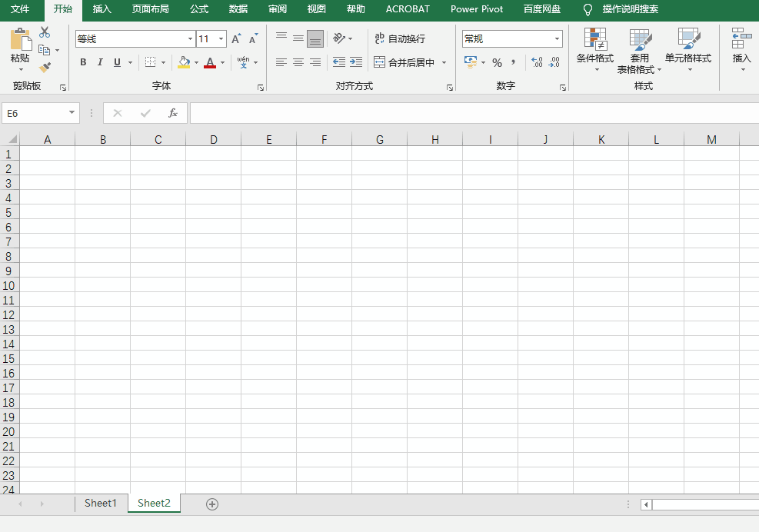
Task: Click the phonetic guide wén icon
Action: pos(244,62)
